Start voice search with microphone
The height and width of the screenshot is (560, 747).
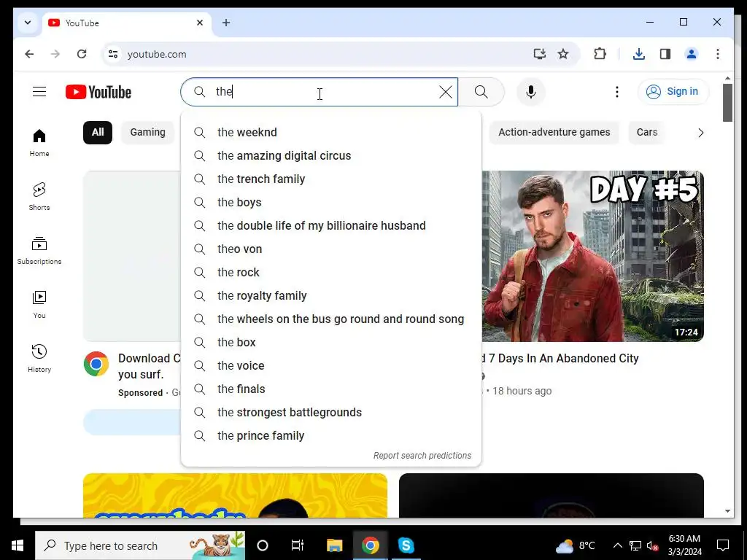click(531, 92)
